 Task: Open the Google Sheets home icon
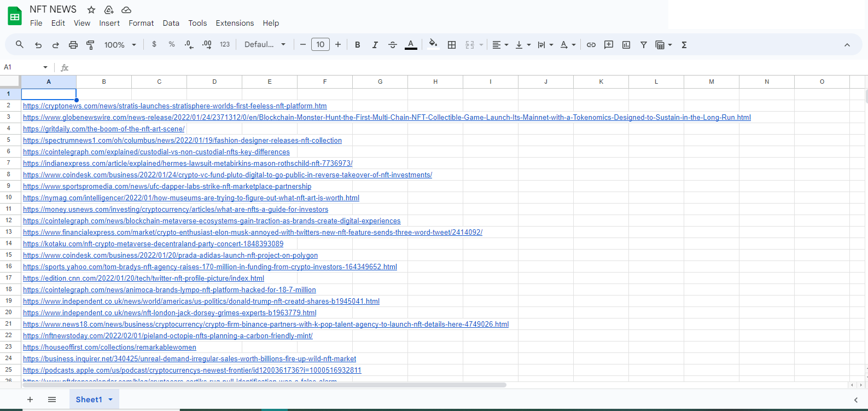[15, 16]
